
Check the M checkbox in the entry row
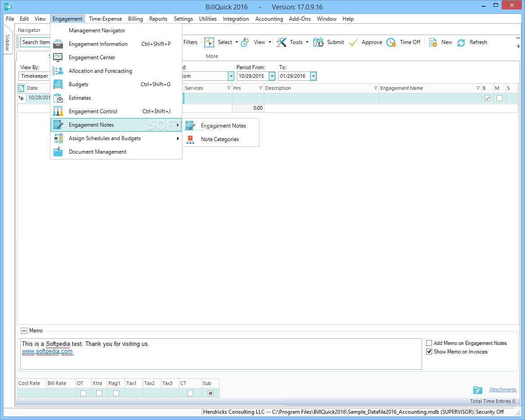coord(499,98)
